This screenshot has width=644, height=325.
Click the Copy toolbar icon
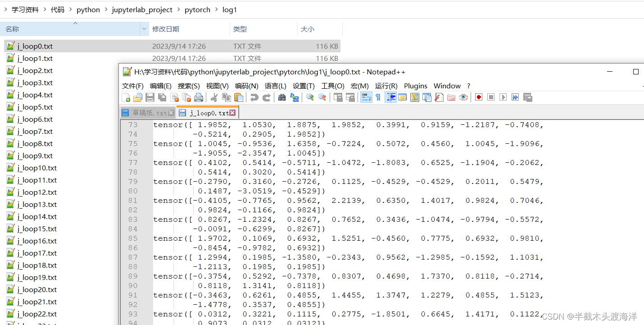pyautogui.click(x=226, y=97)
